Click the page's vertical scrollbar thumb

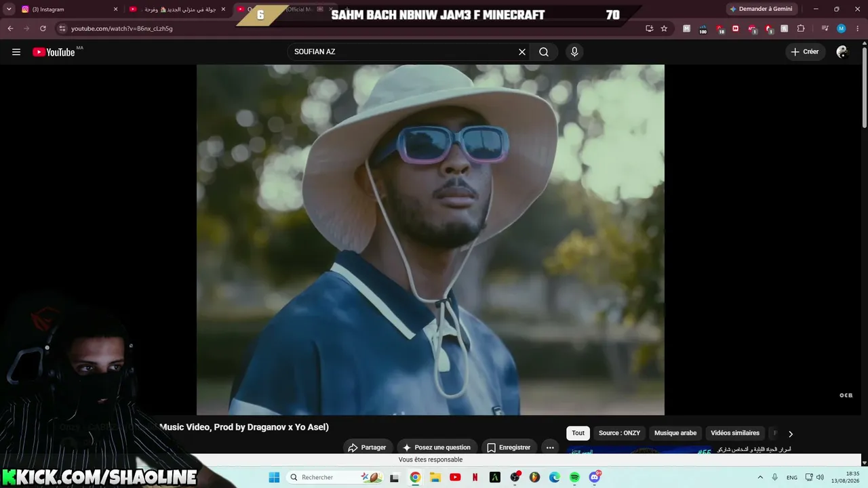[x=864, y=88]
